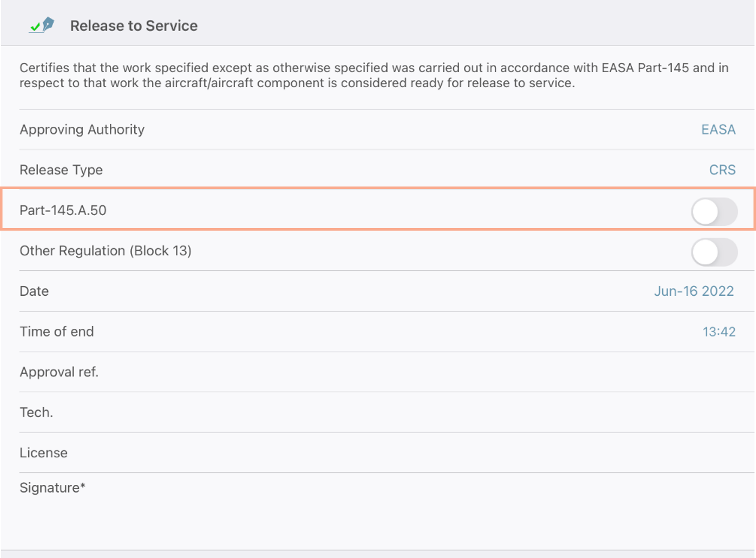
Task: Select the License field row
Action: (387, 453)
